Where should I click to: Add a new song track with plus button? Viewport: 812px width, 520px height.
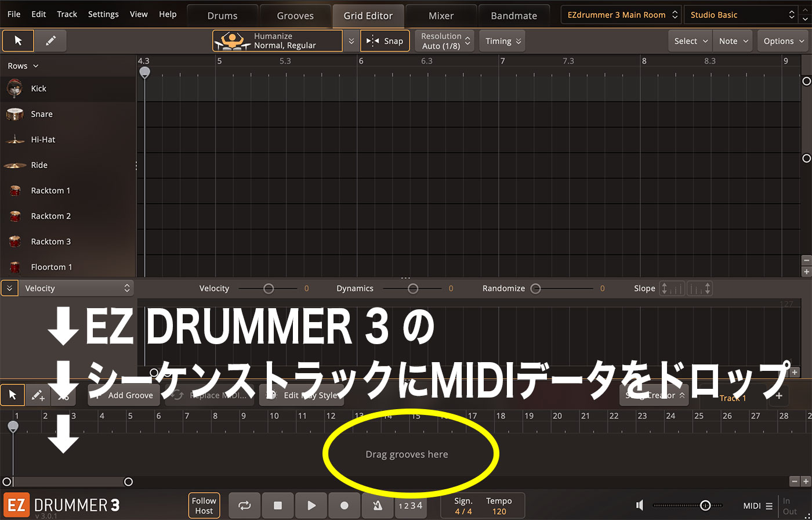click(x=779, y=396)
